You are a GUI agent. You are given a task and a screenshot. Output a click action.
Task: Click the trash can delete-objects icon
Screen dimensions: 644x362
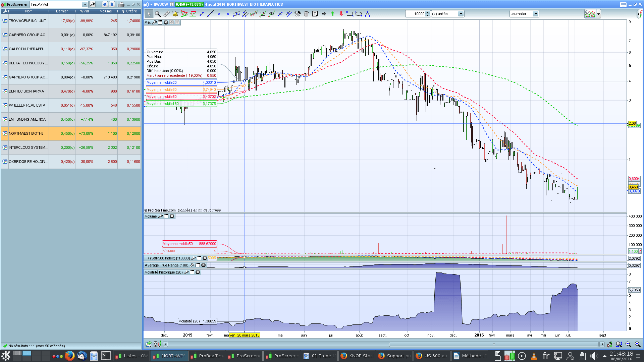306,14
